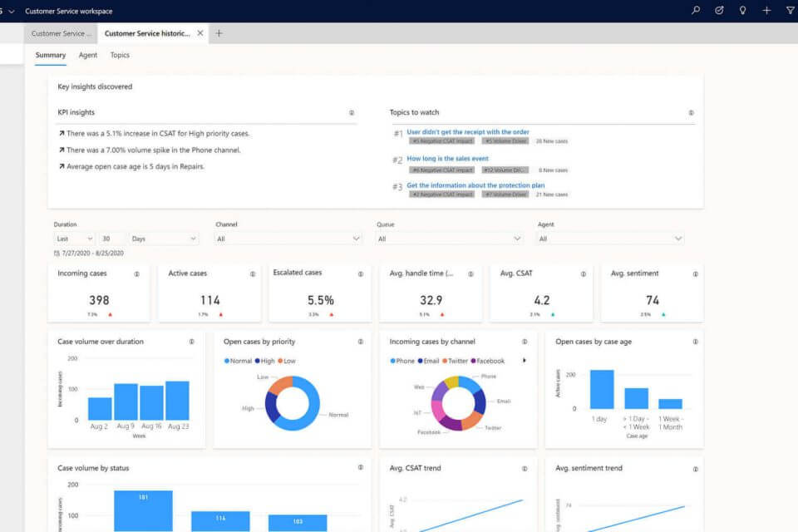Click the lightbulb assistant icon

coord(743,11)
